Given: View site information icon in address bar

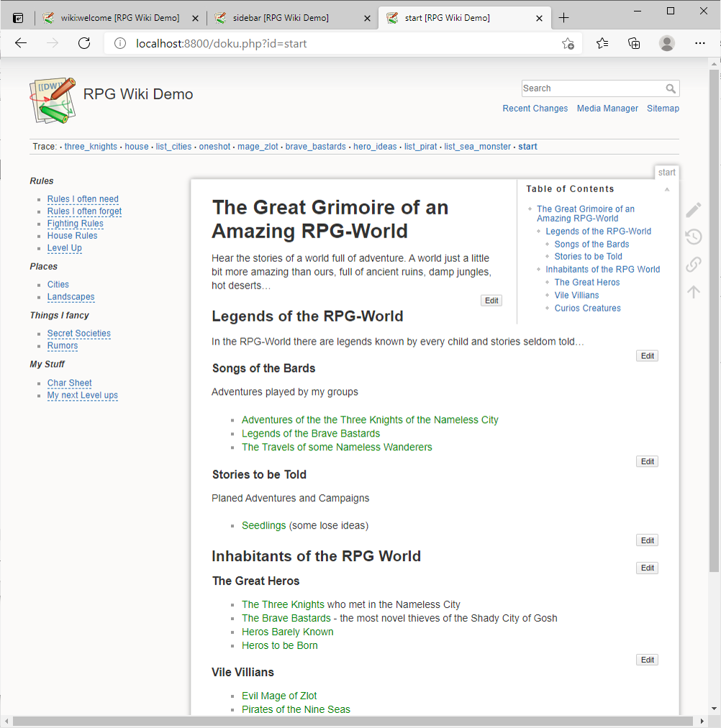Looking at the screenshot, I should click(x=120, y=44).
